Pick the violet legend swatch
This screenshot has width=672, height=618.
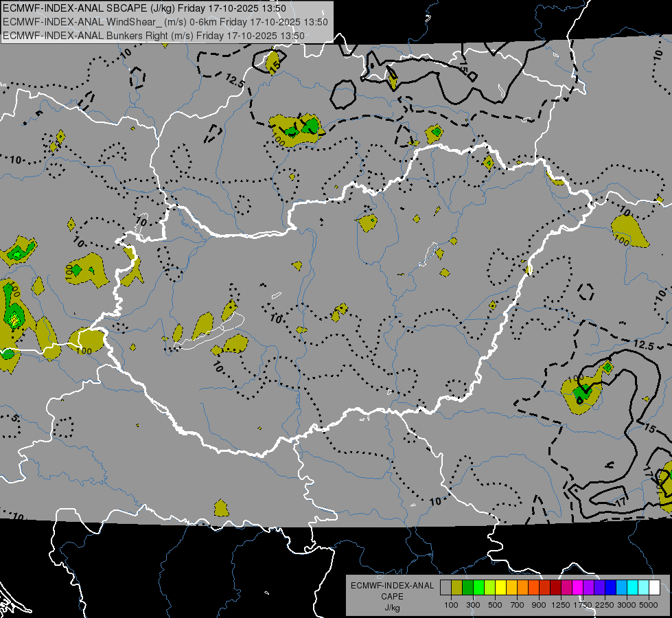tap(599, 588)
